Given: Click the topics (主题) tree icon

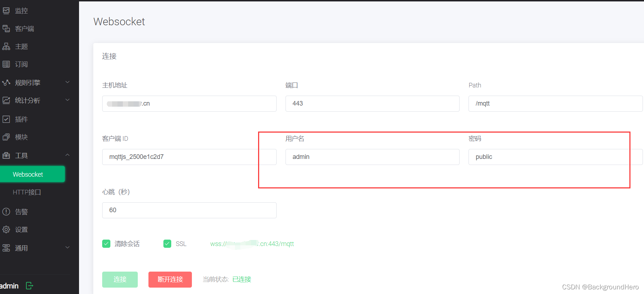Looking at the screenshot, I should point(6,46).
